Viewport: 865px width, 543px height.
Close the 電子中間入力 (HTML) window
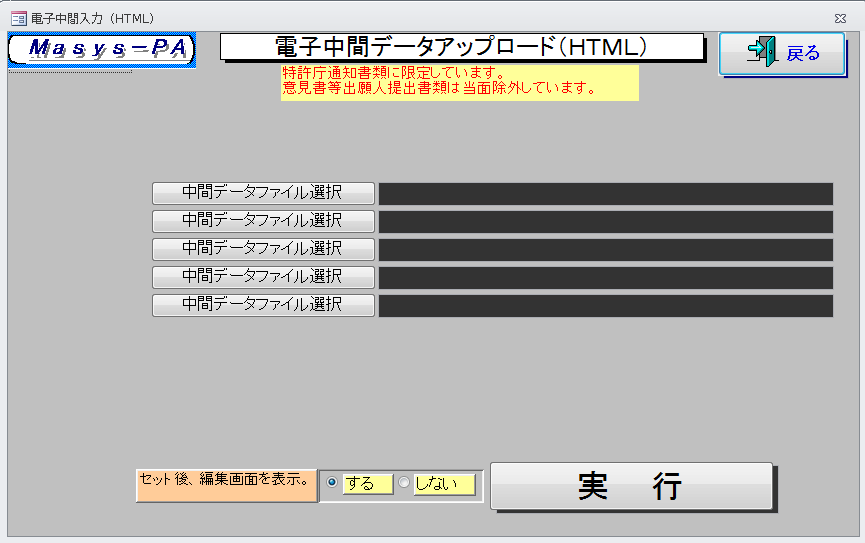click(840, 19)
